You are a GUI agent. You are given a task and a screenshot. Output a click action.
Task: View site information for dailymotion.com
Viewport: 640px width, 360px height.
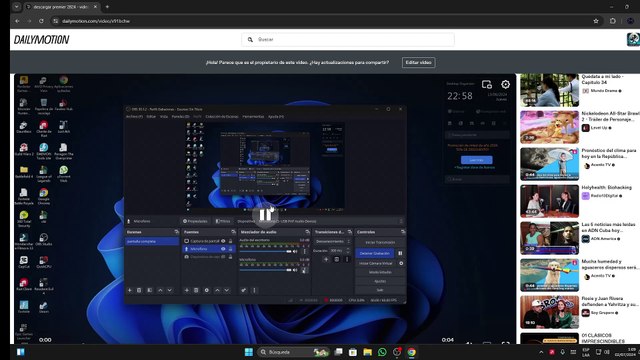click(x=56, y=21)
